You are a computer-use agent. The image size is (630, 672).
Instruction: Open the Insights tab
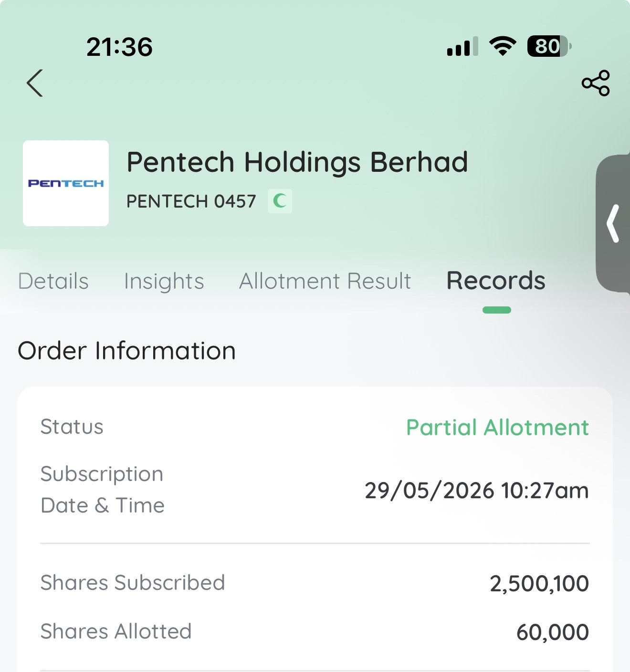pos(164,282)
